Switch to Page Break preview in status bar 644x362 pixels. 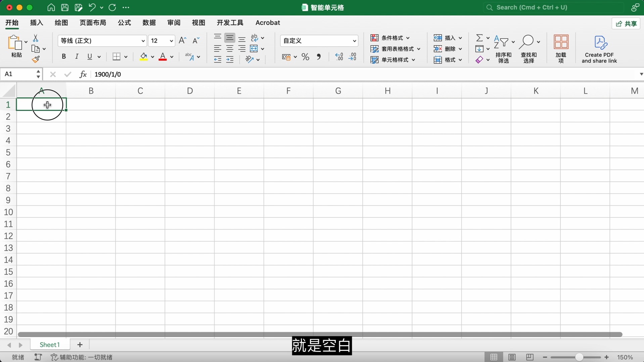click(530, 357)
